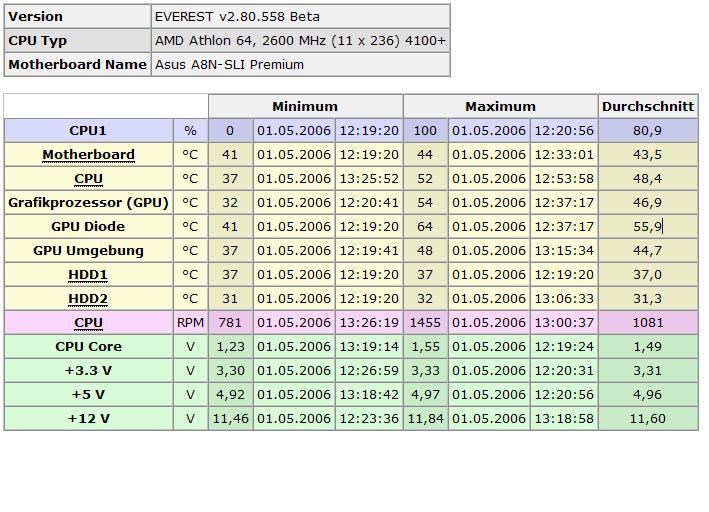709x512 pixels.
Task: Click the CPU temperature link in °C row
Action: pyautogui.click(x=89, y=179)
